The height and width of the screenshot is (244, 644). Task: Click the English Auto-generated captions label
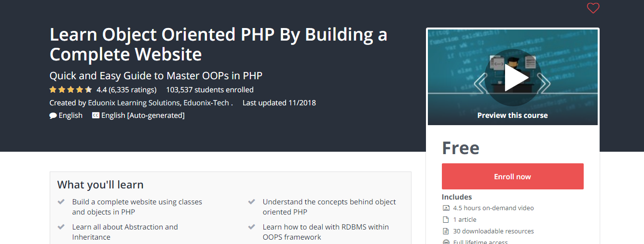point(143,115)
